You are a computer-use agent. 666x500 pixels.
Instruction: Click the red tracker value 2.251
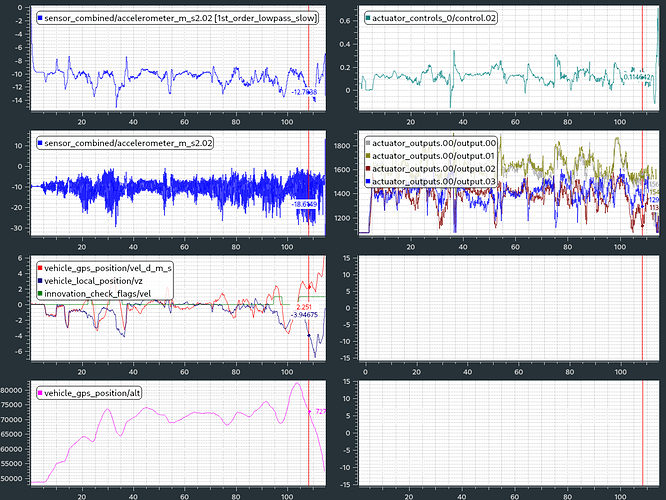pos(304,307)
